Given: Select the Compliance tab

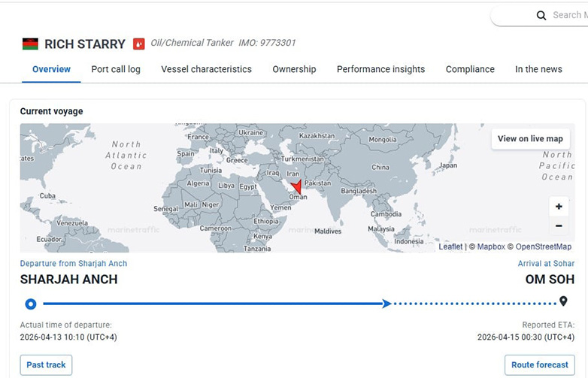Looking at the screenshot, I should [470, 69].
